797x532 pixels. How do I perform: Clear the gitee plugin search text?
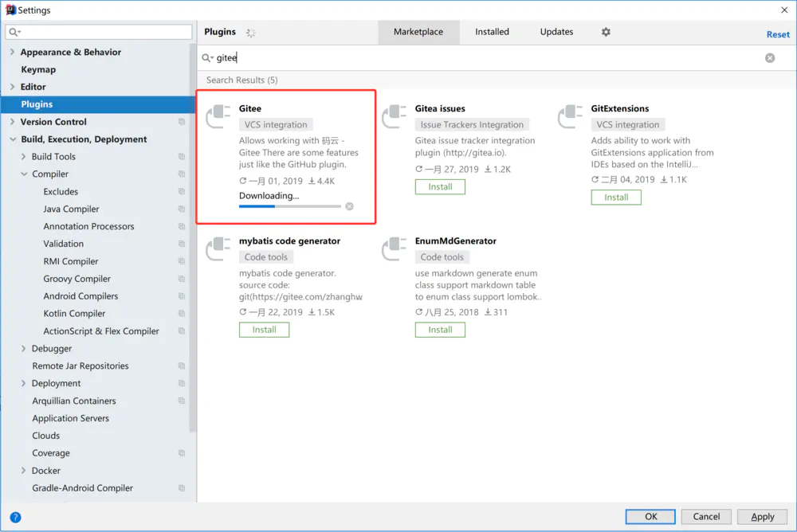770,58
